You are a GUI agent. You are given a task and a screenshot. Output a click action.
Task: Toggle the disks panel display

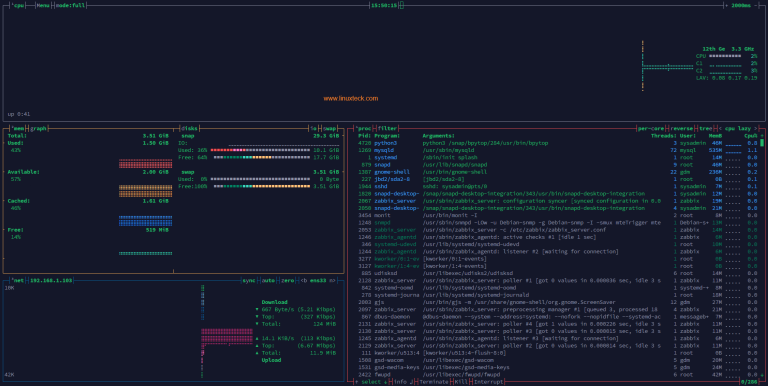tap(190, 128)
